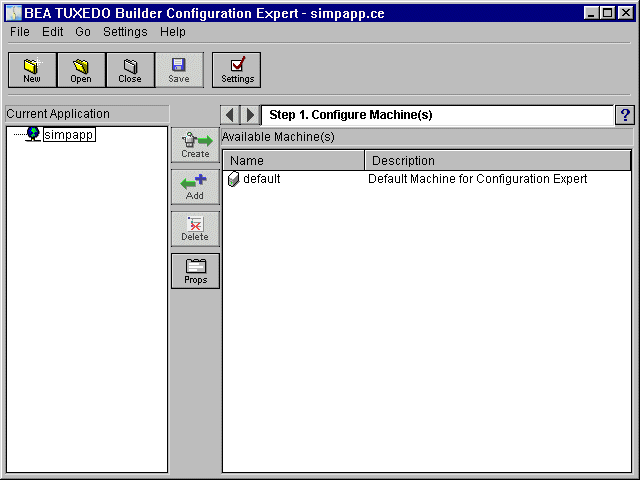Click the default machine icon in list
Image resolution: width=640 pixels, height=480 pixels.
tap(233, 179)
